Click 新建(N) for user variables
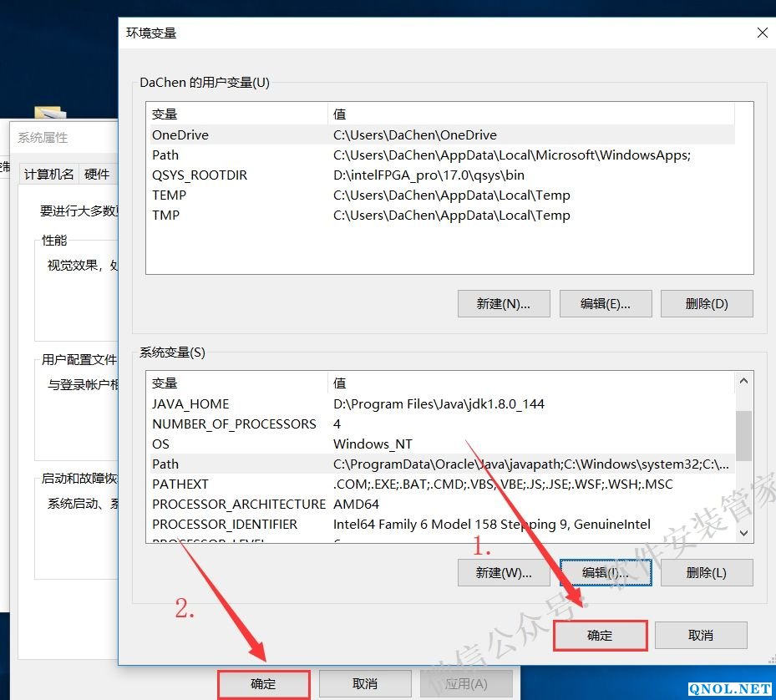Image resolution: width=776 pixels, height=700 pixels. point(504,304)
